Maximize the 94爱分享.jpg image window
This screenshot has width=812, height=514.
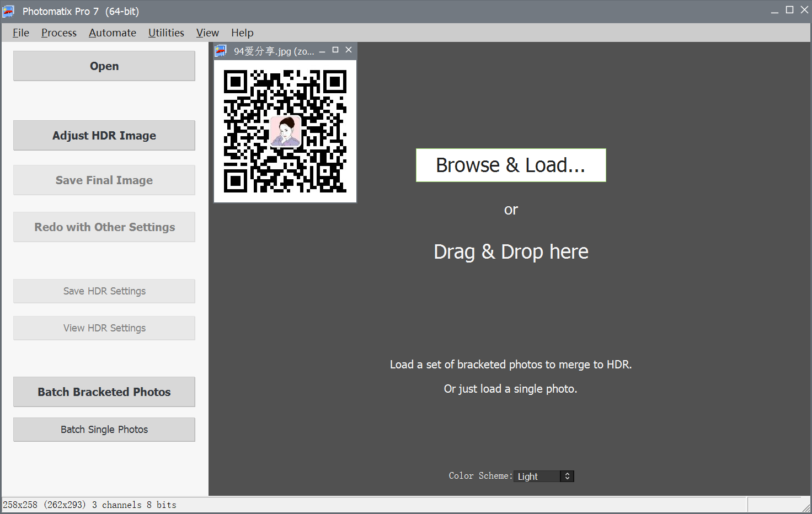click(335, 50)
